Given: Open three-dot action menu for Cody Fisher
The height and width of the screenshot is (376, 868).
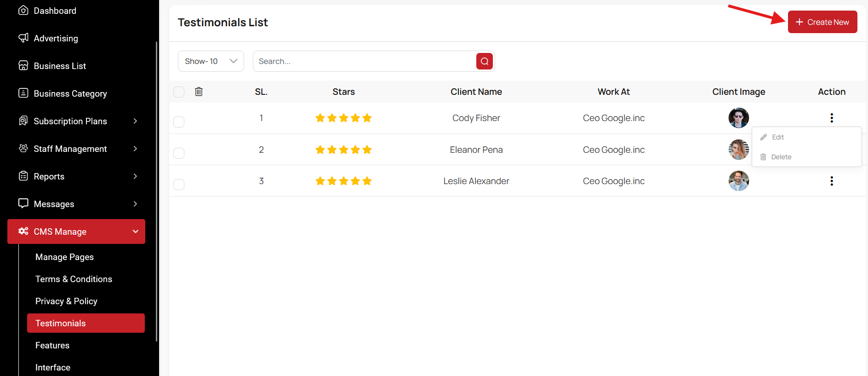Looking at the screenshot, I should pos(831,118).
